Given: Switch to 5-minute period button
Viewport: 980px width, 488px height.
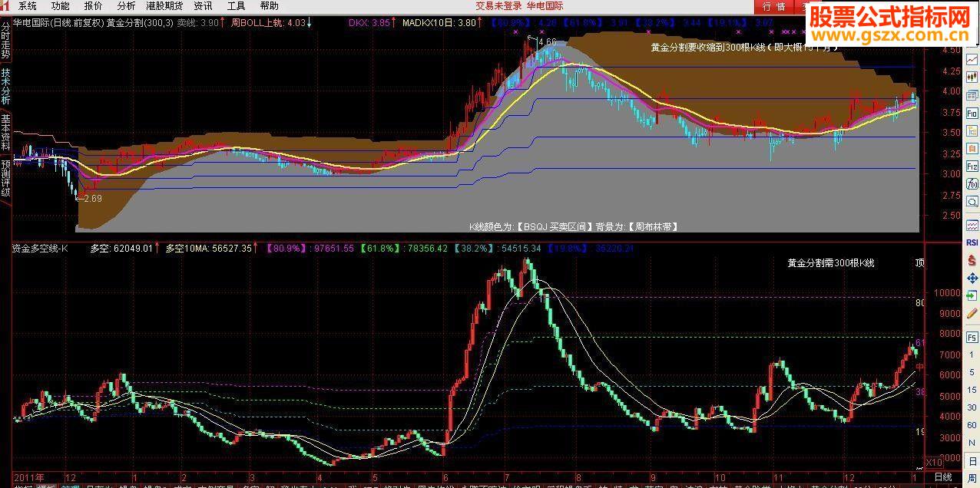Looking at the screenshot, I should pyautogui.click(x=972, y=371).
